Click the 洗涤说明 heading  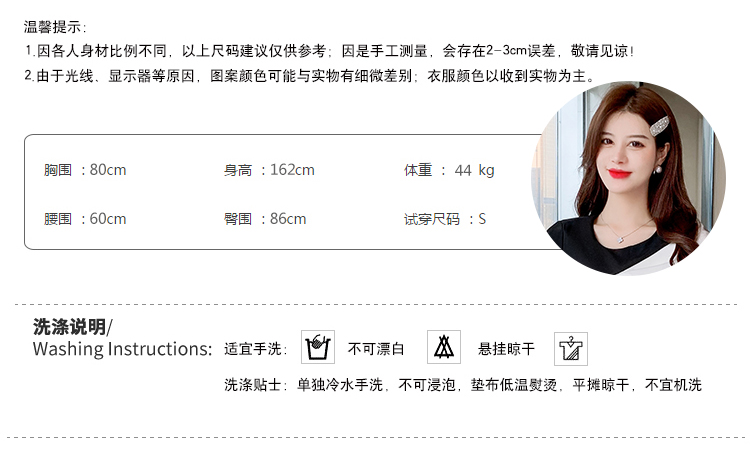73,327
